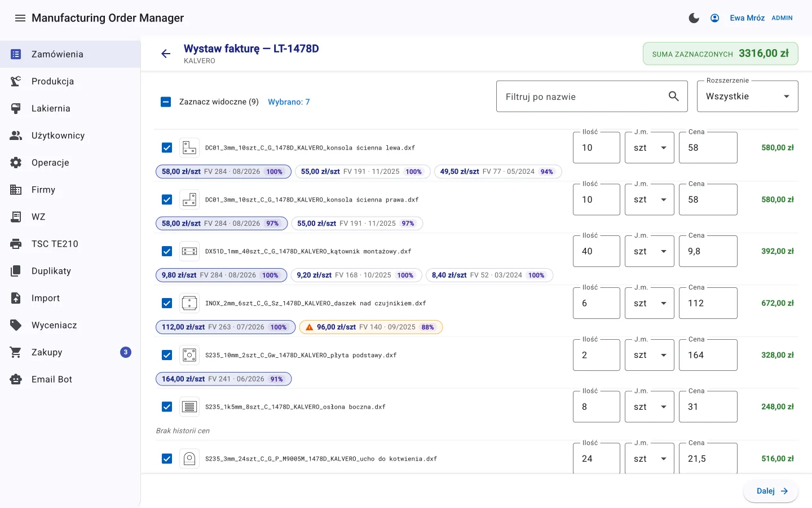
Task: Click the Email Bot robot icon
Action: (16, 379)
